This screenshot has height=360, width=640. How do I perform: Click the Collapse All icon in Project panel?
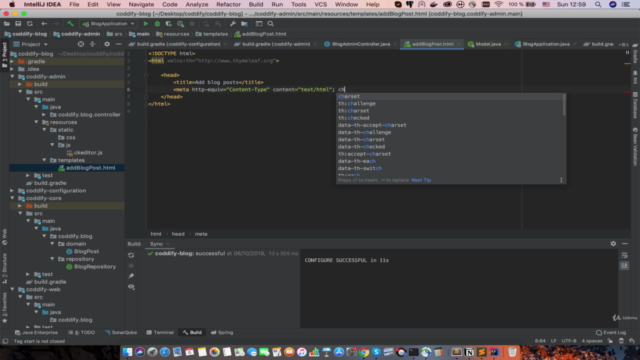93,44
